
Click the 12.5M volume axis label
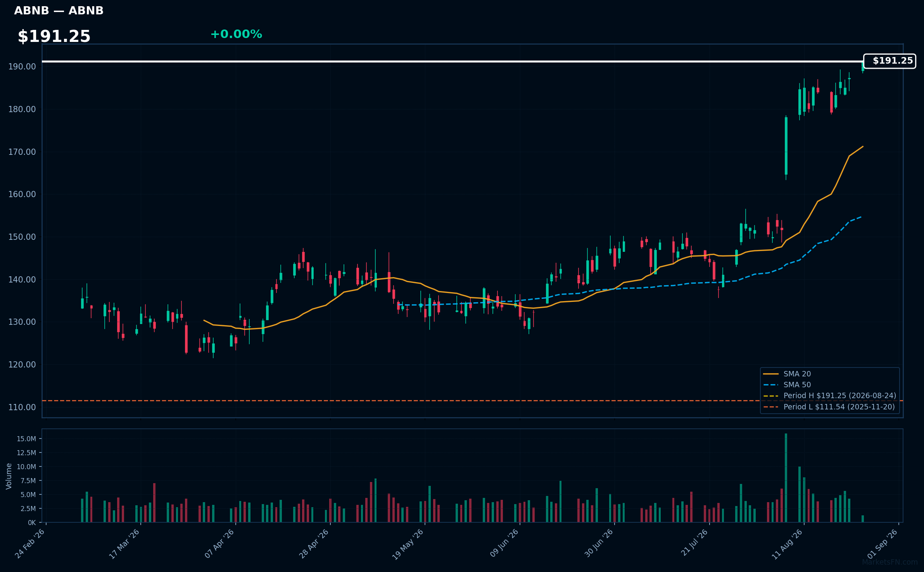coord(26,453)
